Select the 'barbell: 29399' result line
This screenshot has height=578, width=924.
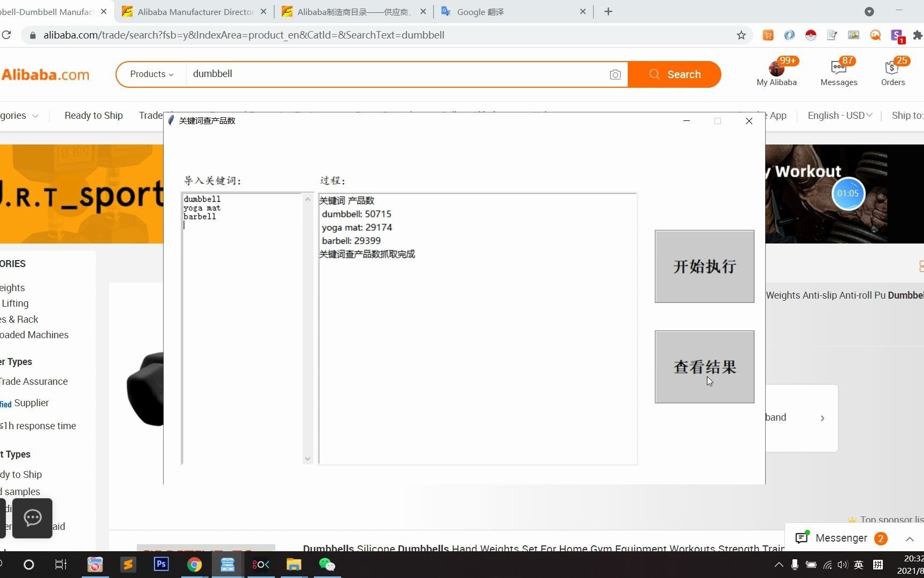[x=351, y=241]
